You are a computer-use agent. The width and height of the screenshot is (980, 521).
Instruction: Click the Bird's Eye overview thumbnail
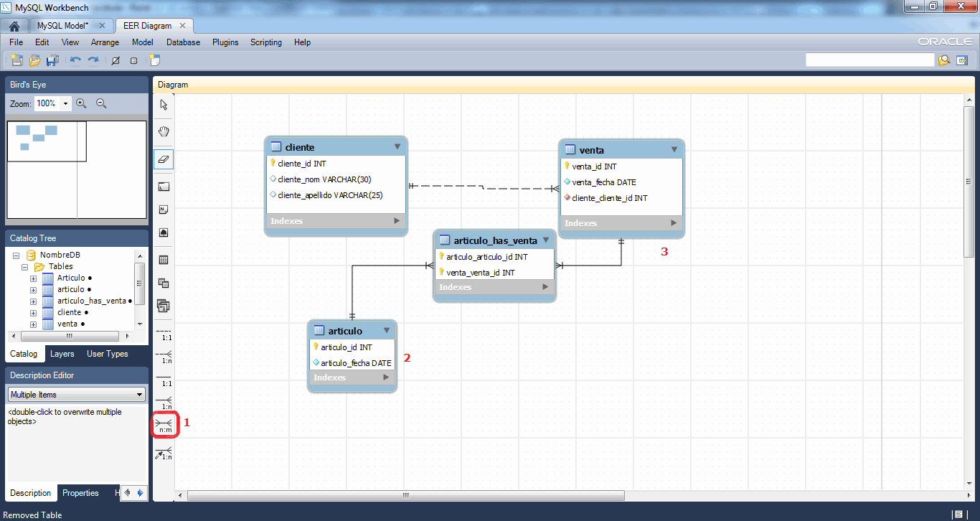pyautogui.click(x=77, y=170)
